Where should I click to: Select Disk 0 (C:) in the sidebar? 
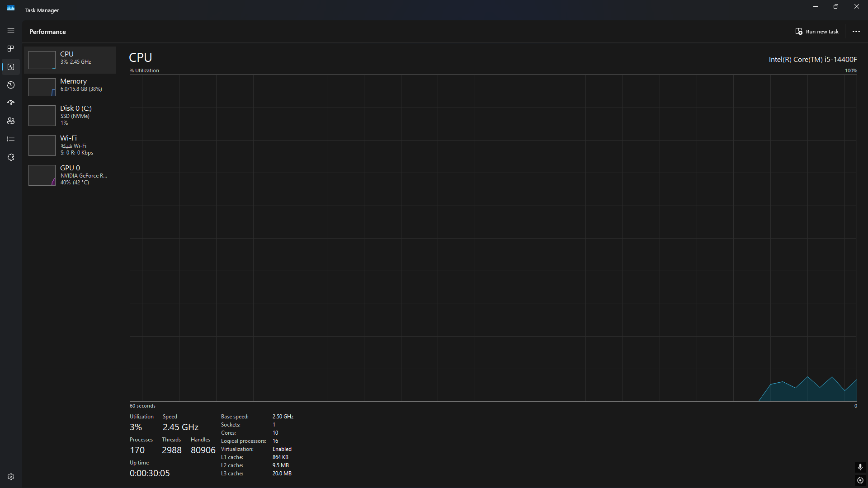point(70,115)
